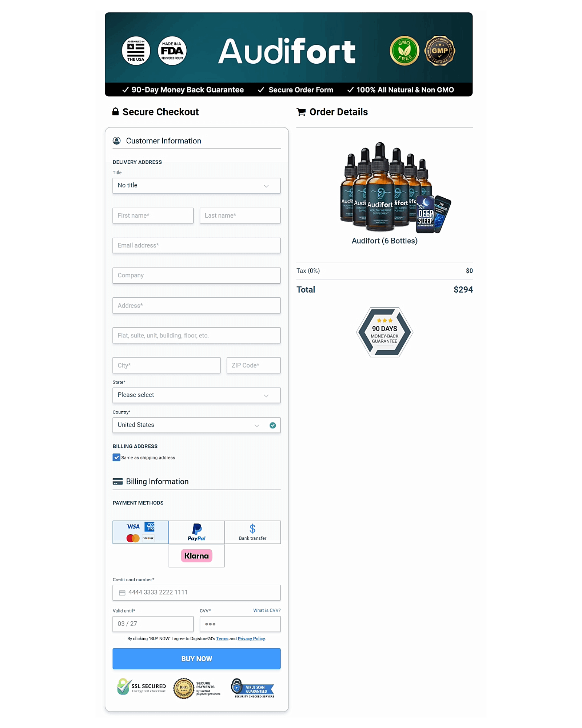Choose the credit card payment option

(x=140, y=532)
